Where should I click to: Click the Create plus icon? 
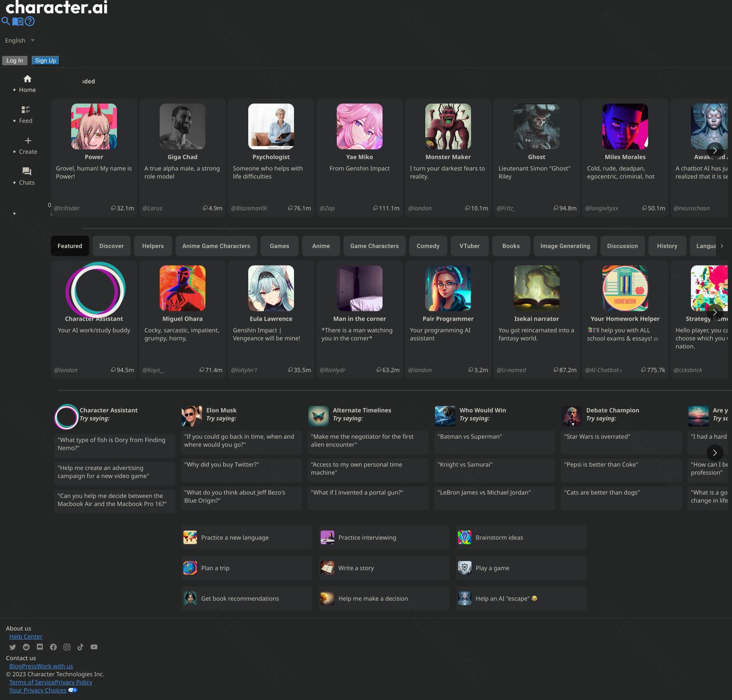[28, 141]
